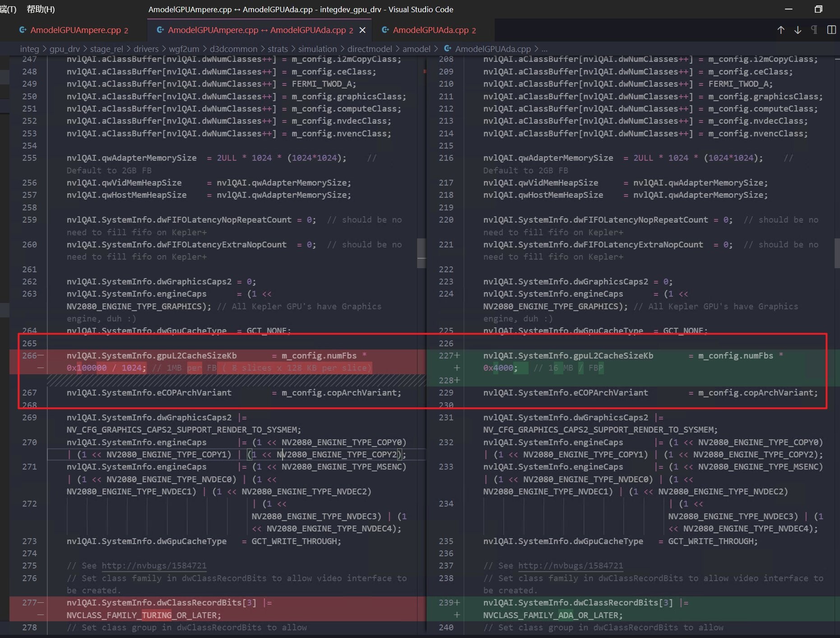Expand the 'integ' breadcrumb folder
Image resolution: width=840 pixels, height=638 pixels.
pyautogui.click(x=29, y=49)
